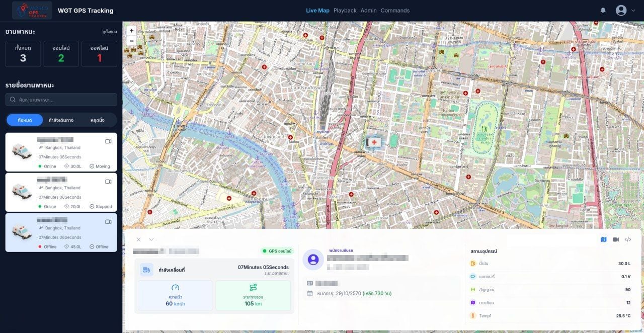Image resolution: width=644 pixels, height=333 pixels.
Task: Click the calendar icon beside หมดอายุ
Action: pyautogui.click(x=310, y=293)
